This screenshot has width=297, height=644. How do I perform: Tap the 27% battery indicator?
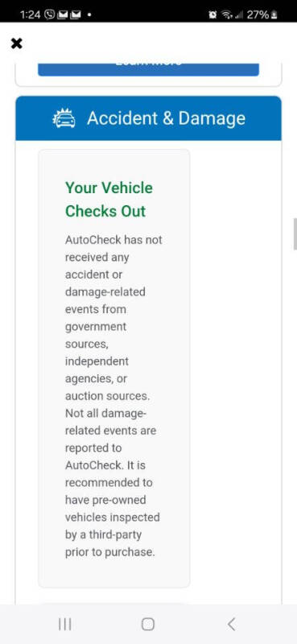[262, 15]
